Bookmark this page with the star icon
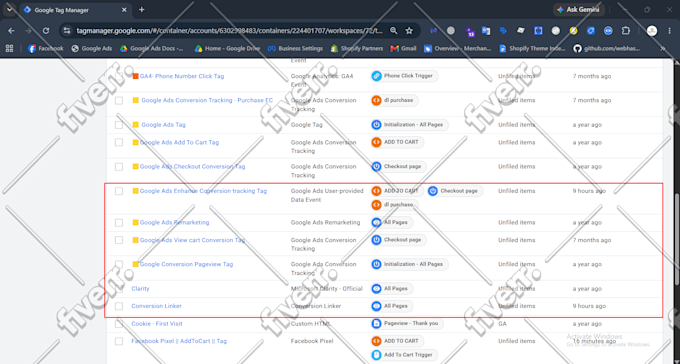 (409, 31)
